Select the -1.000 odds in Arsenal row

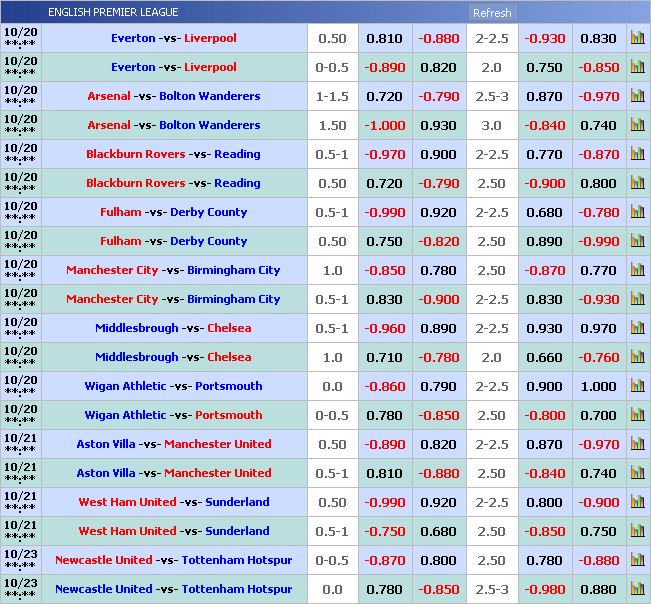[x=385, y=125]
